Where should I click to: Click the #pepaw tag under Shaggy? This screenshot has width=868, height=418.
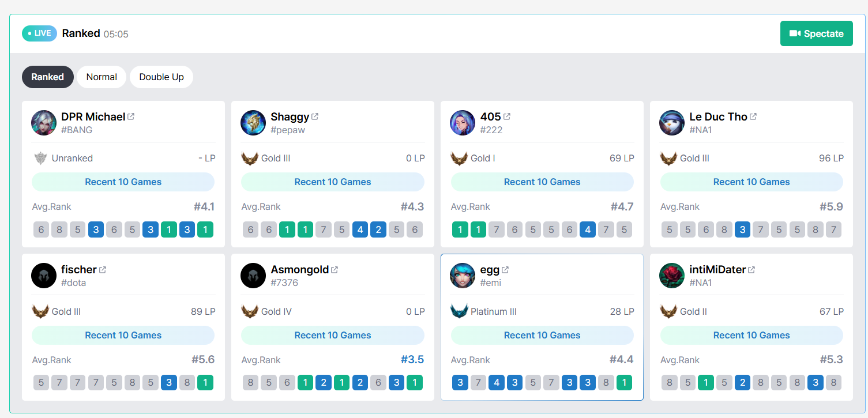(x=288, y=130)
